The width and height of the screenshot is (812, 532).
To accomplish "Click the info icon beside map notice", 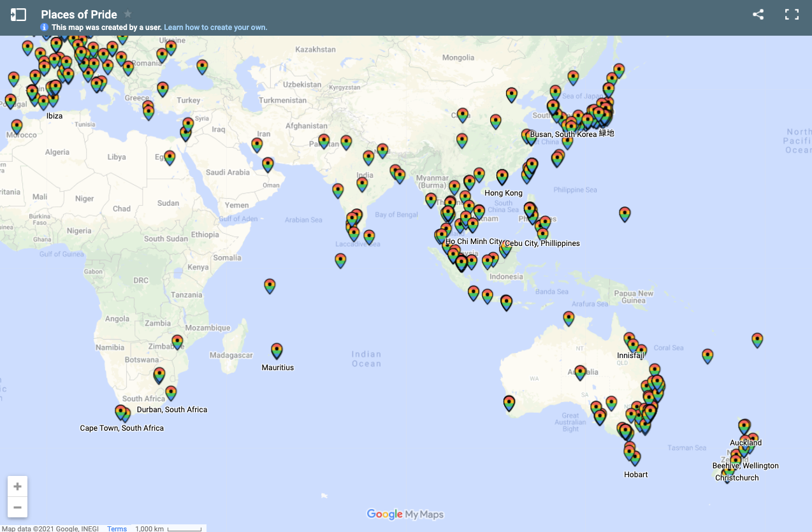I will click(x=45, y=27).
